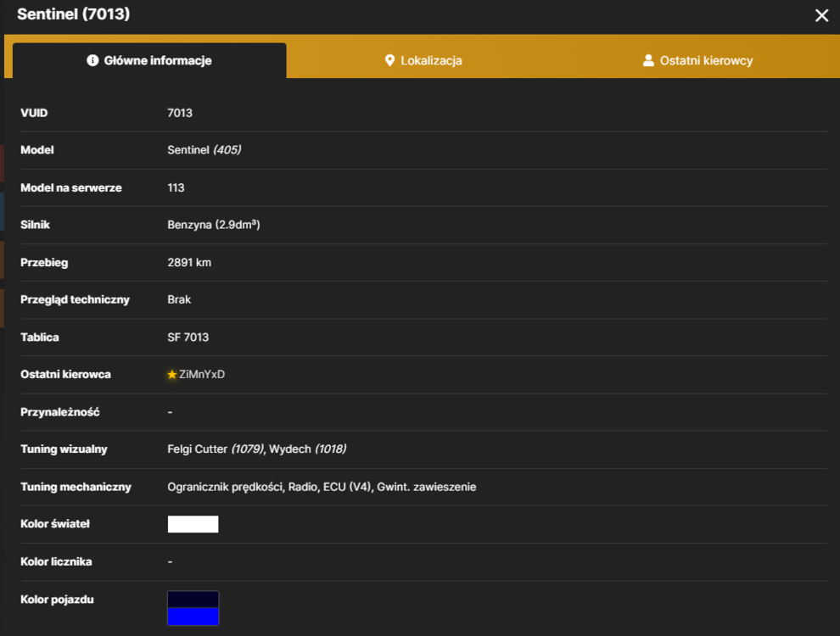Select the VUID value 7013
840x636 pixels.
180,113
